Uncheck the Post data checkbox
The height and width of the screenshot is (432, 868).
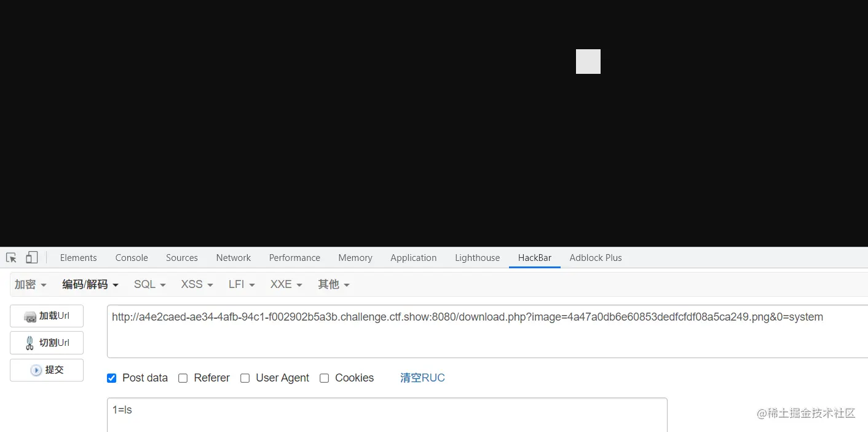point(111,378)
